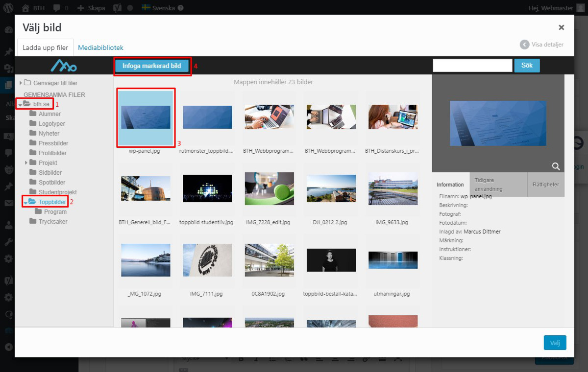Close the Välj bild dialog

562,27
